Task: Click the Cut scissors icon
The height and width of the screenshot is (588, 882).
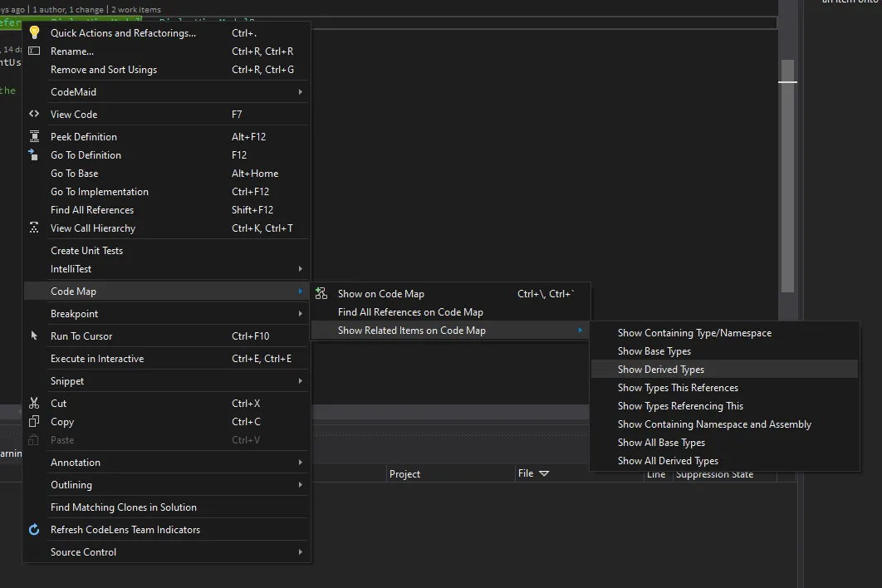Action: click(x=34, y=404)
